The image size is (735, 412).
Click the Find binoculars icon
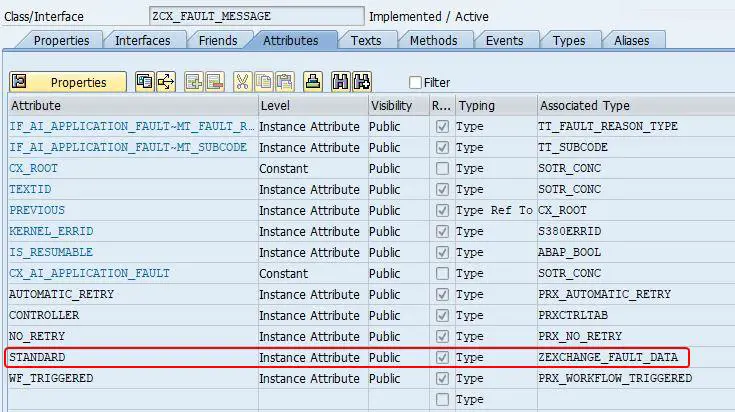pyautogui.click(x=340, y=82)
